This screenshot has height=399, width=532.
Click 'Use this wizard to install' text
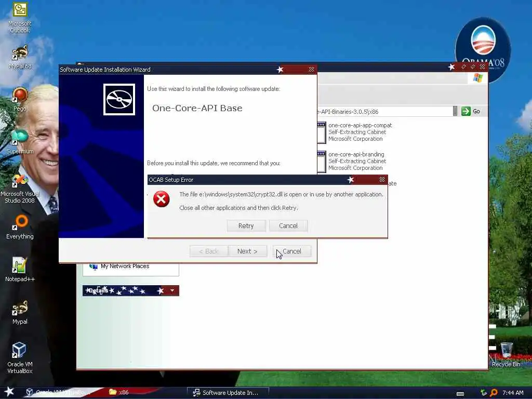click(214, 89)
